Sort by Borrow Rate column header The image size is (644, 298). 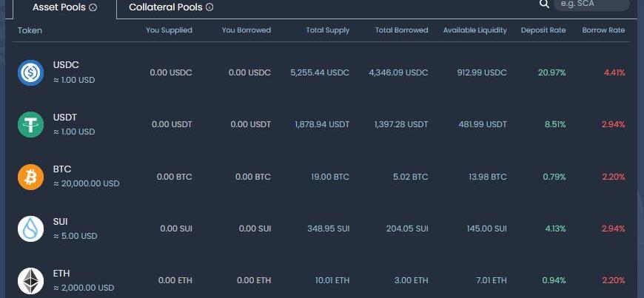tap(603, 30)
